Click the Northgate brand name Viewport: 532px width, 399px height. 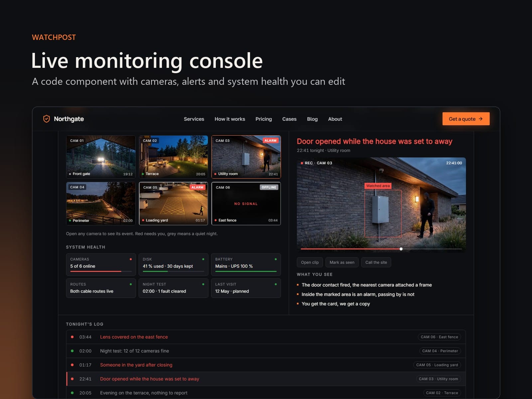69,119
